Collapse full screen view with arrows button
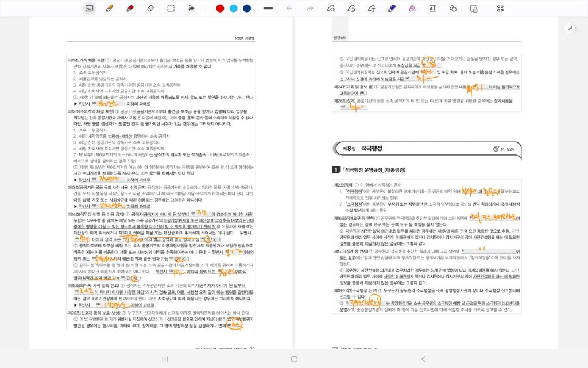Viewport: 588px width, 368px height. (570, 28)
